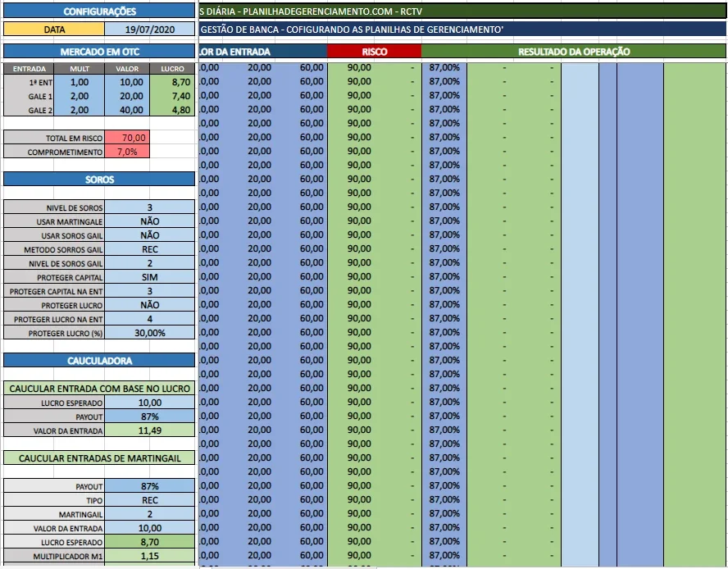Select the TIPO cell showing REC
Screen dimensions: 728x569
click(x=149, y=500)
